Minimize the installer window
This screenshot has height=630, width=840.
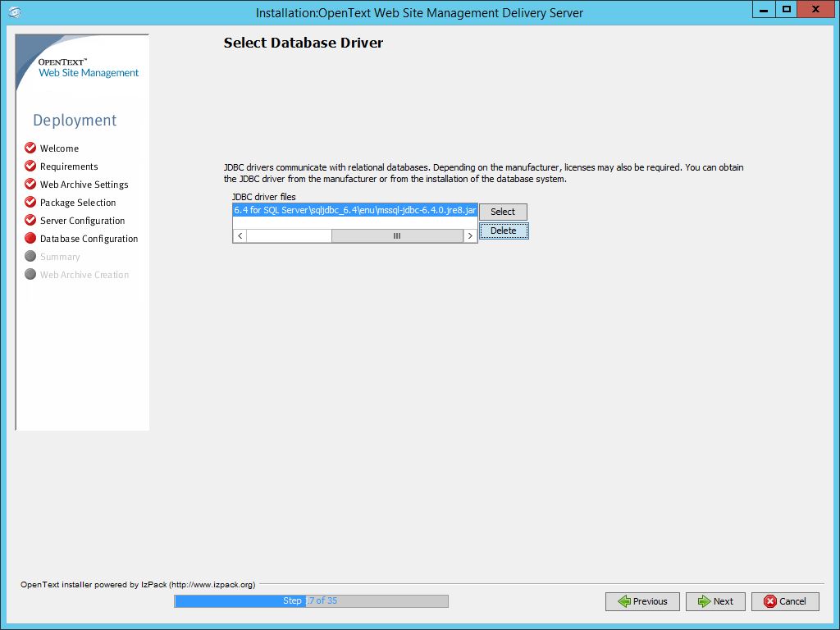[764, 10]
